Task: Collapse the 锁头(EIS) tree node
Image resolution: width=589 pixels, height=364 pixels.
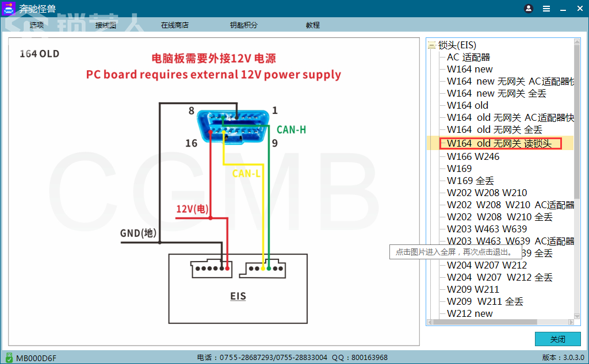Action: (x=431, y=45)
